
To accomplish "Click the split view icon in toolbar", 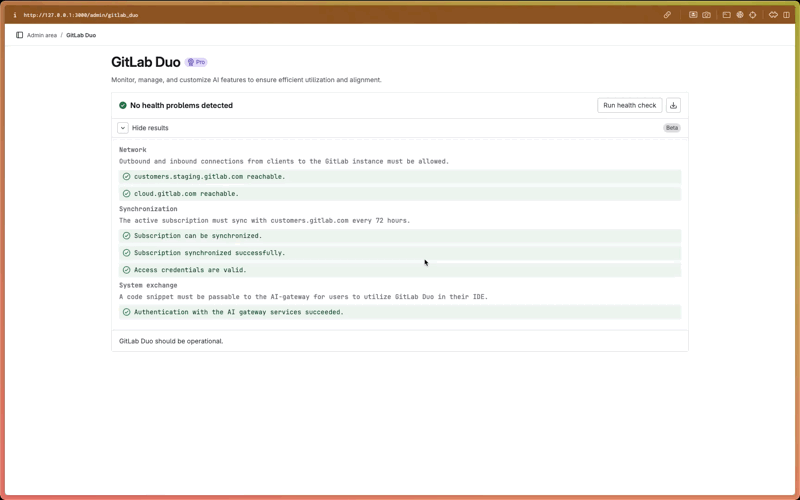I will [x=786, y=15].
